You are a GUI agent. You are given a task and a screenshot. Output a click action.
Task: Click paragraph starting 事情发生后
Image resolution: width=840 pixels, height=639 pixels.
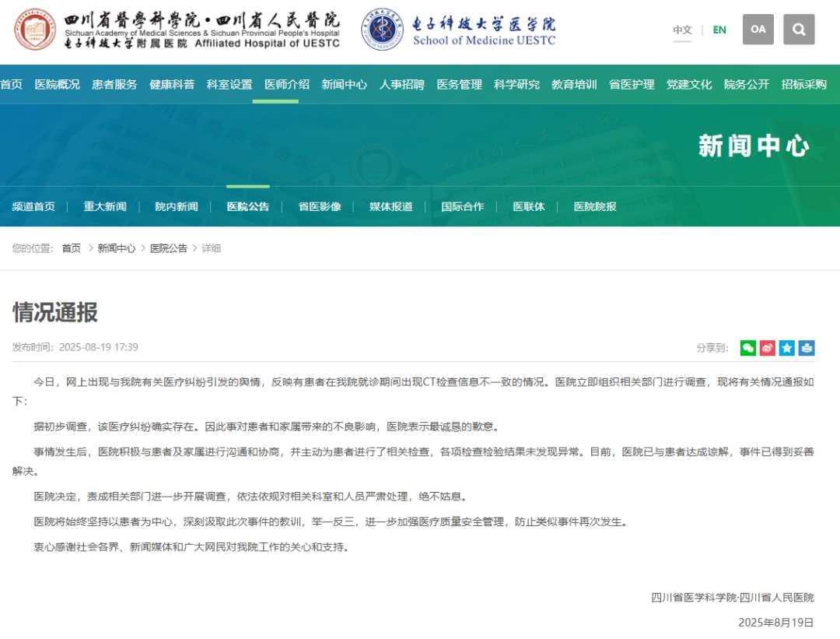(x=413, y=462)
